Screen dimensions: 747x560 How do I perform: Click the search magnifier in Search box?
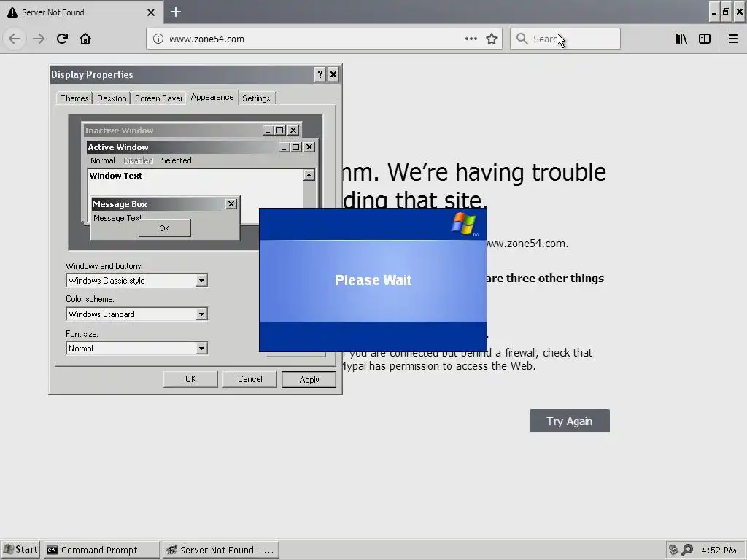click(x=522, y=39)
